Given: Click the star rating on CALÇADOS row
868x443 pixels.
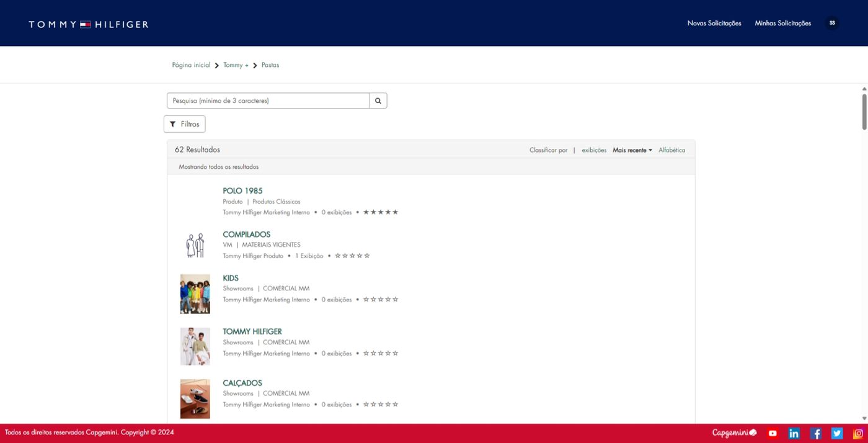Looking at the screenshot, I should tap(381, 405).
